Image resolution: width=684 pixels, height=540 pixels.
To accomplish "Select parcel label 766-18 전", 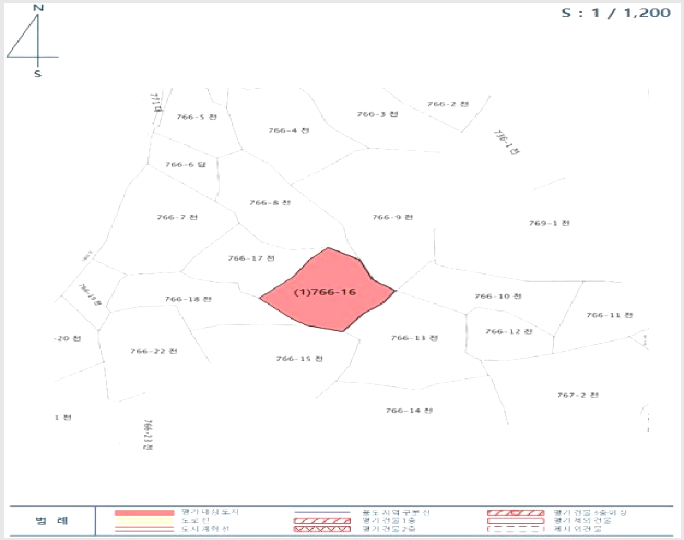I will tap(188, 299).
